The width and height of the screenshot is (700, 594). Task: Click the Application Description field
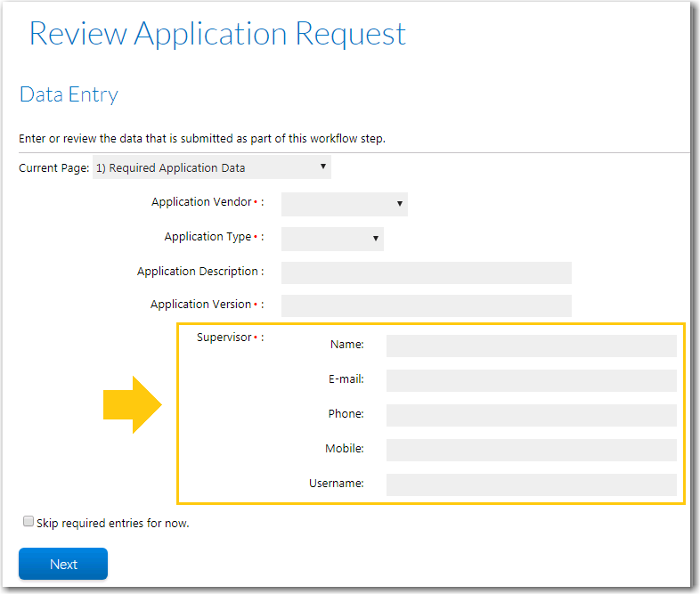click(427, 273)
